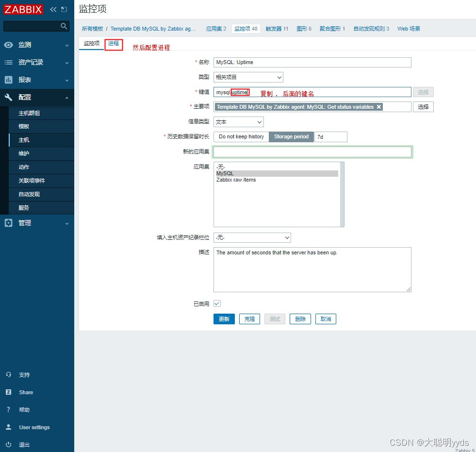Open 动作 in sidebar

click(41, 167)
